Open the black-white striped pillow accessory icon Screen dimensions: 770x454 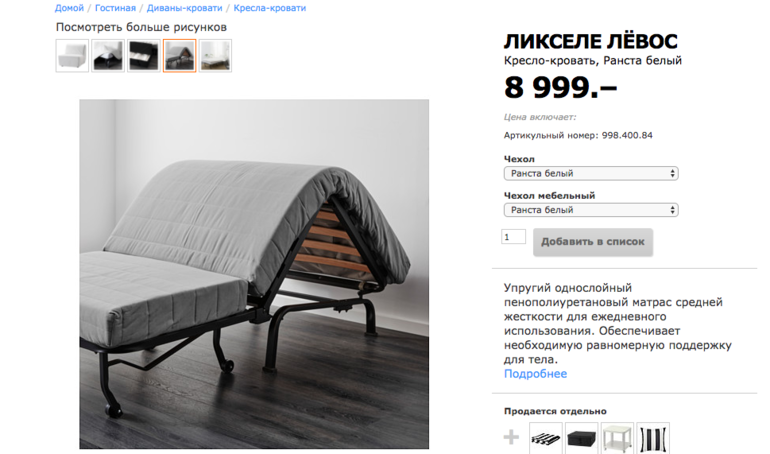(653, 438)
